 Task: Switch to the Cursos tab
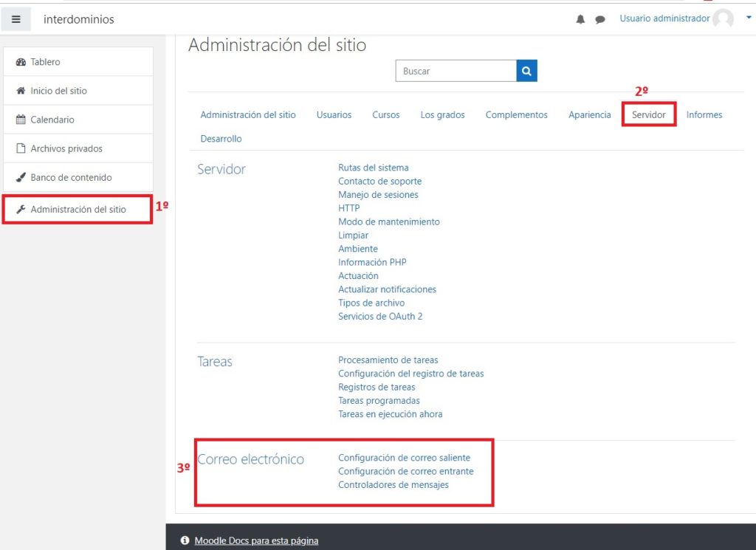[x=385, y=114]
